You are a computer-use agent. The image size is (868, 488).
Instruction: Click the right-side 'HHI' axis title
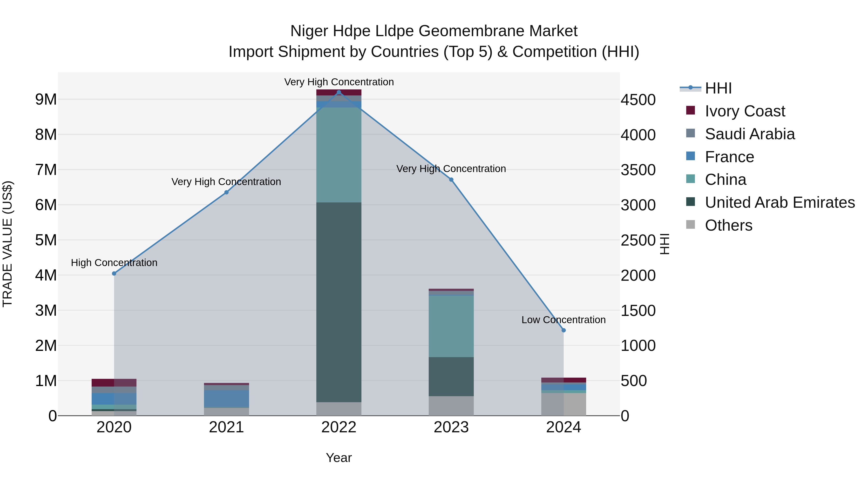[665, 244]
